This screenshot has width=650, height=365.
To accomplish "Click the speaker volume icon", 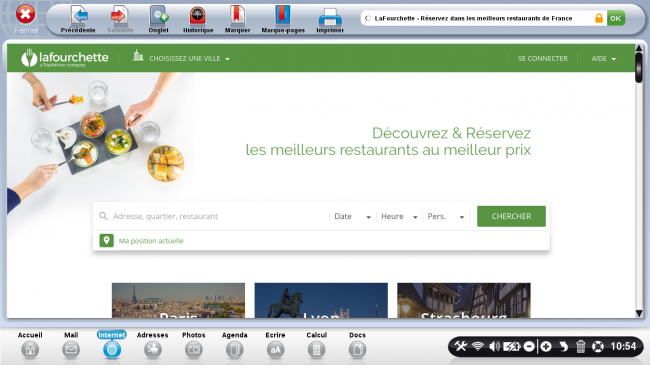I will pyautogui.click(x=494, y=346).
